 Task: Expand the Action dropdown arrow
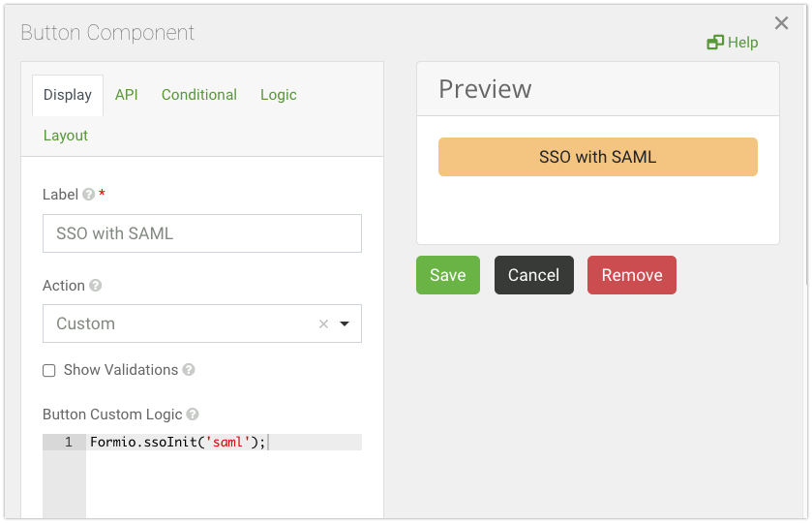pyautogui.click(x=345, y=324)
